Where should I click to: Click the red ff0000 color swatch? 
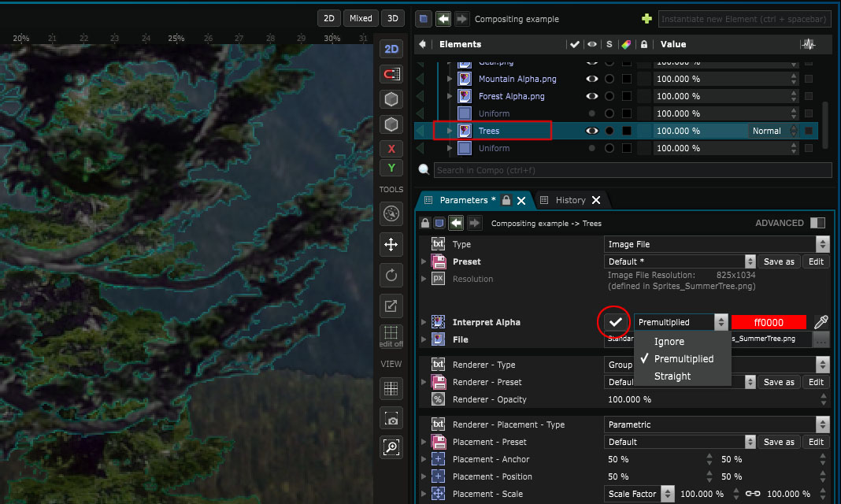(x=769, y=322)
